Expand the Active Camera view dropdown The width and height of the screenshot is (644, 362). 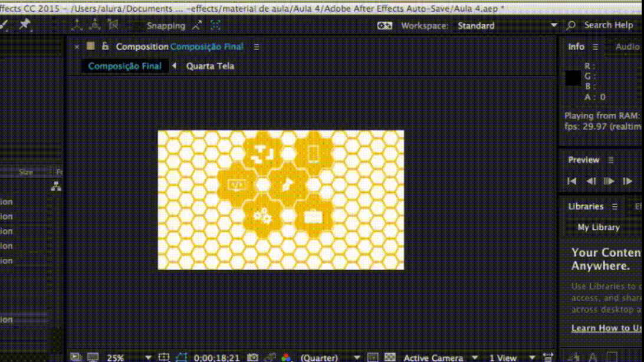coord(475,357)
